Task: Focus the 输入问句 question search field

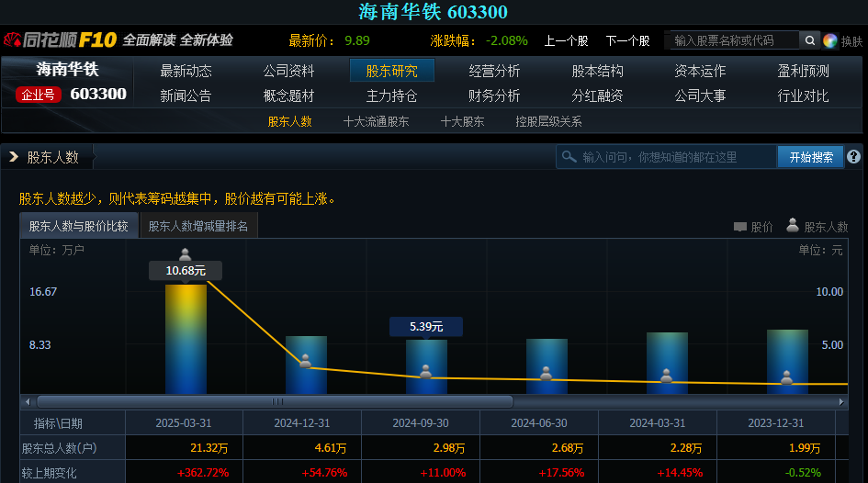Action: 666,157
